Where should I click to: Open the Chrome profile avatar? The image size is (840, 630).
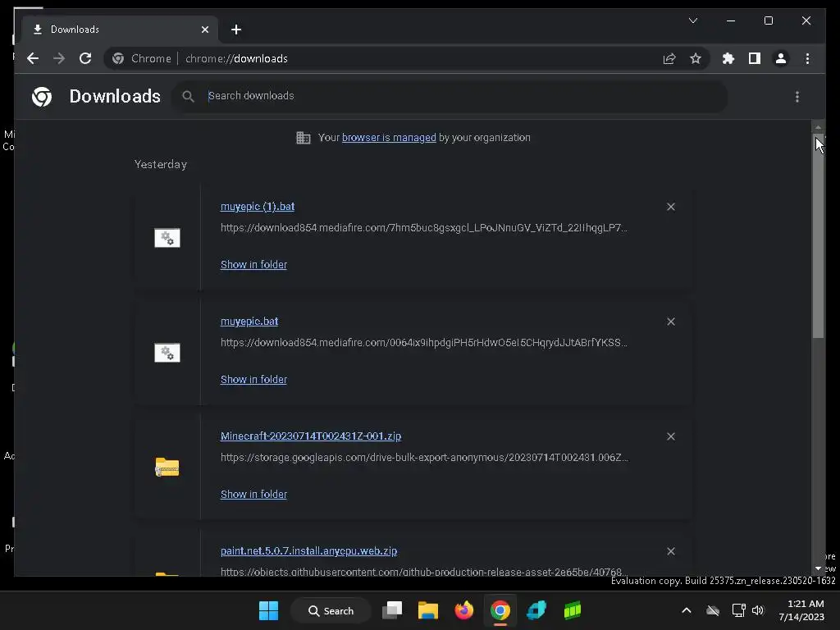781,58
